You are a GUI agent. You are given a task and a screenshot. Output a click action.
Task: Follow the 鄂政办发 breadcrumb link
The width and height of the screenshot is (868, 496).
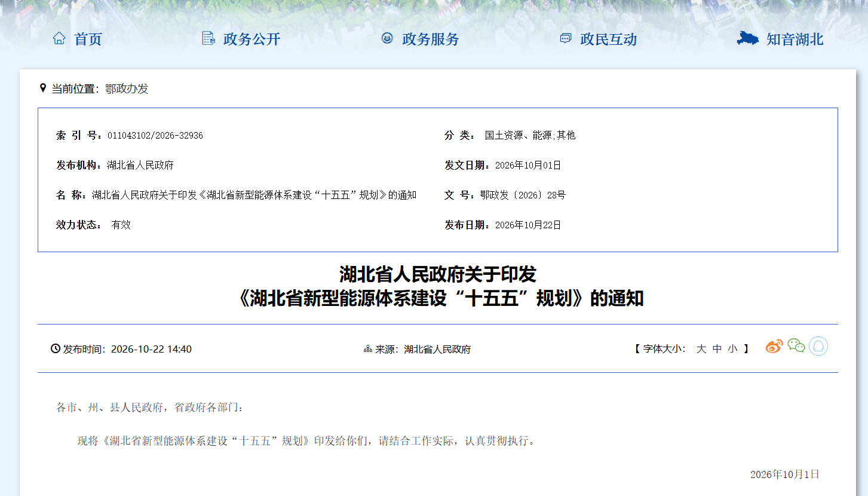(x=127, y=89)
